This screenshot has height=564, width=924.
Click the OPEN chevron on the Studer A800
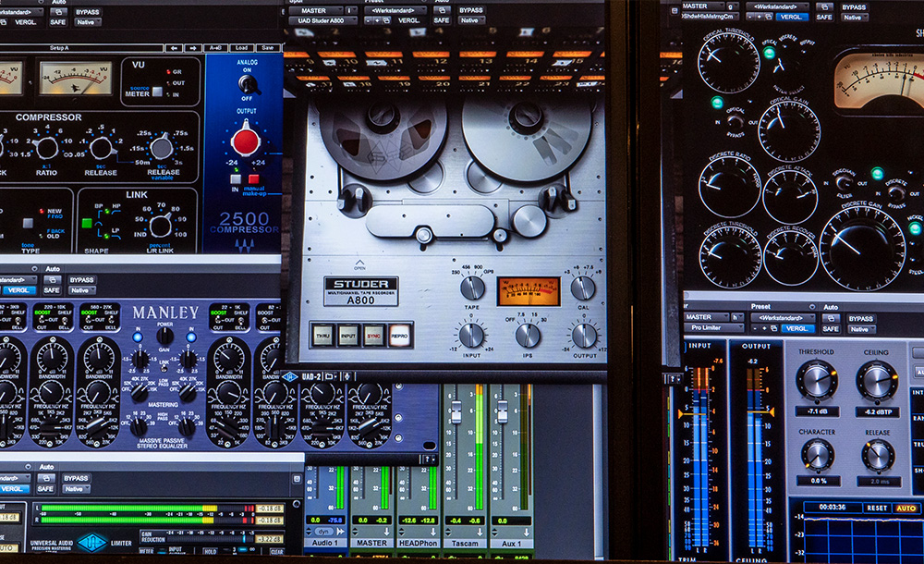click(x=359, y=264)
